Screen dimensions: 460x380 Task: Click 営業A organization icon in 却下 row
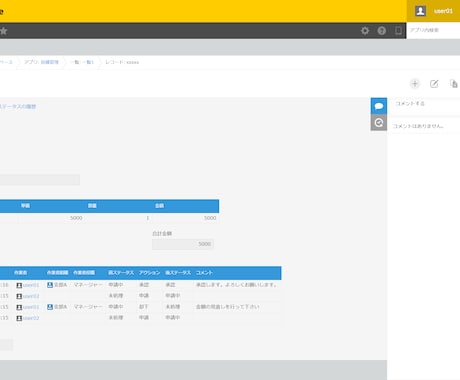click(x=50, y=307)
